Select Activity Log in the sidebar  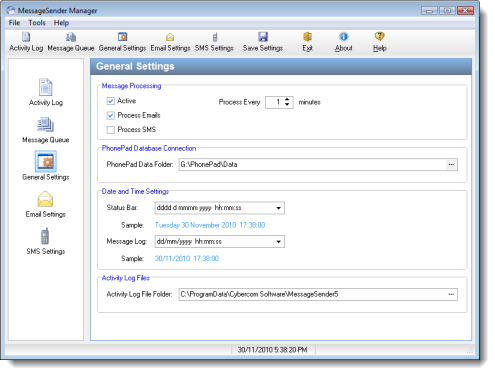point(46,92)
